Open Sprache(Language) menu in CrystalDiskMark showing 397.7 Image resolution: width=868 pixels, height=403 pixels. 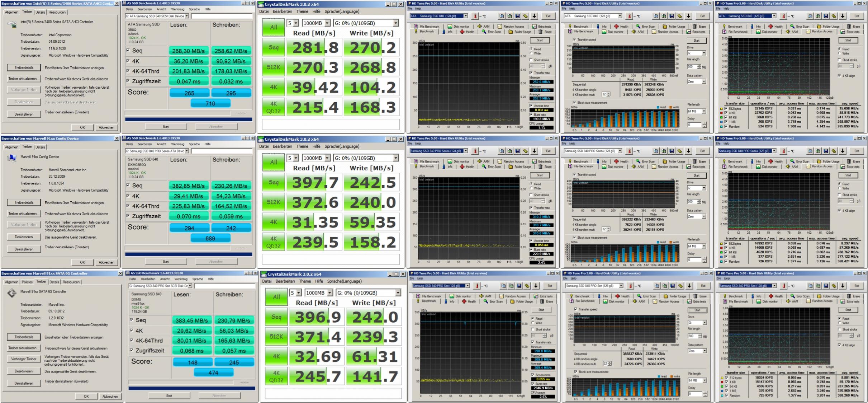[x=342, y=146]
